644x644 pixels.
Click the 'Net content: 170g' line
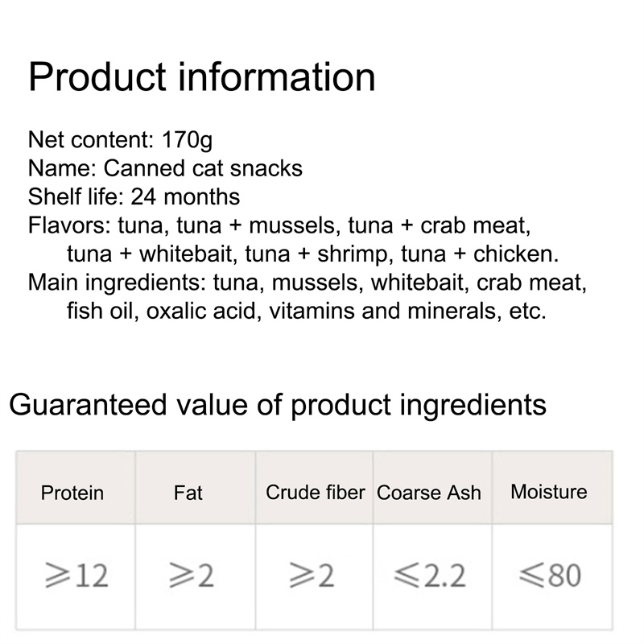click(120, 140)
